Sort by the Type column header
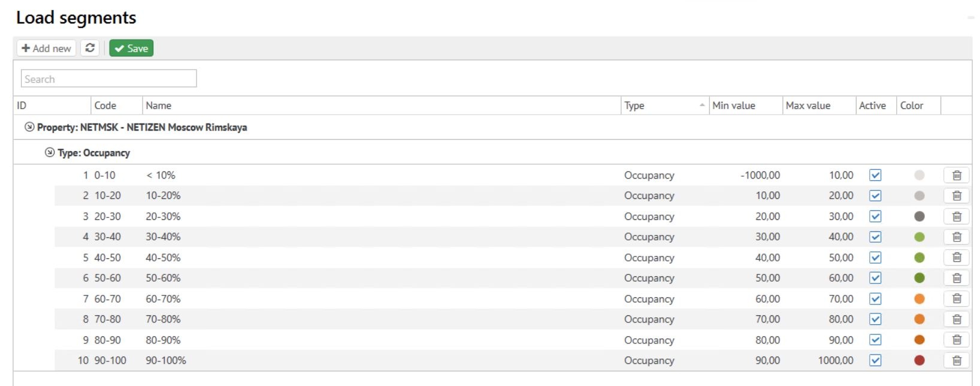The width and height of the screenshot is (980, 386). pos(634,105)
